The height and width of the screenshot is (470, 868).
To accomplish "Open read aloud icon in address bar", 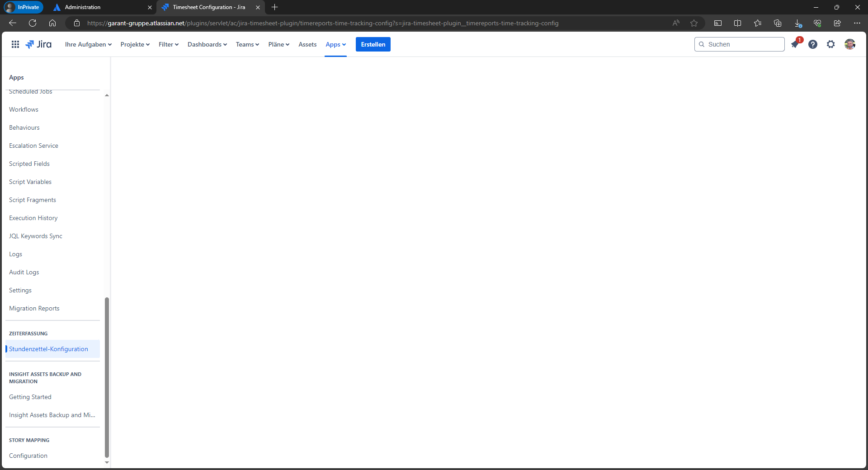I will click(676, 23).
